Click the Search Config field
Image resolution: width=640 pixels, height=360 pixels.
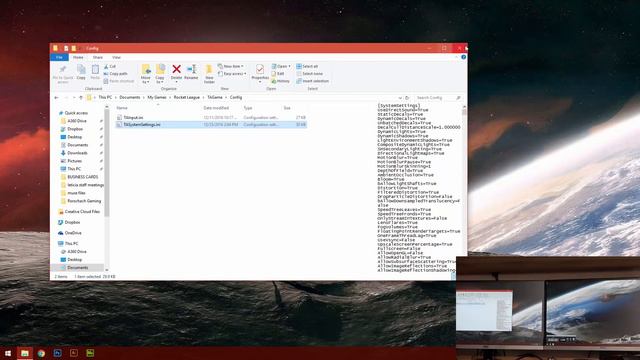438,98
